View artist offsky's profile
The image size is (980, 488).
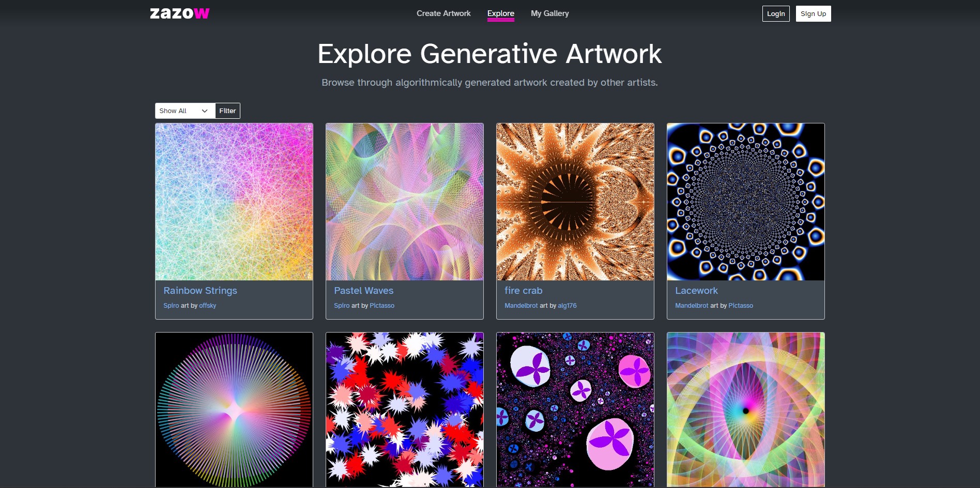click(208, 306)
